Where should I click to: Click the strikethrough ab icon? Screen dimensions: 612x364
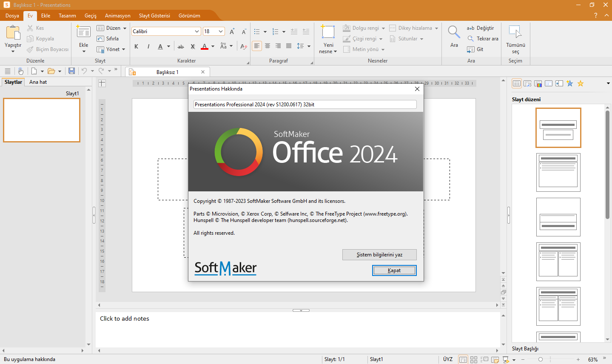[x=181, y=46]
